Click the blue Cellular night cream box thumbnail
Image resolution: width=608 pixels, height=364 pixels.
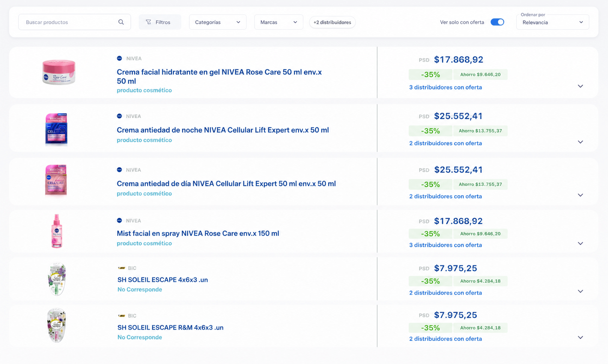56,129
